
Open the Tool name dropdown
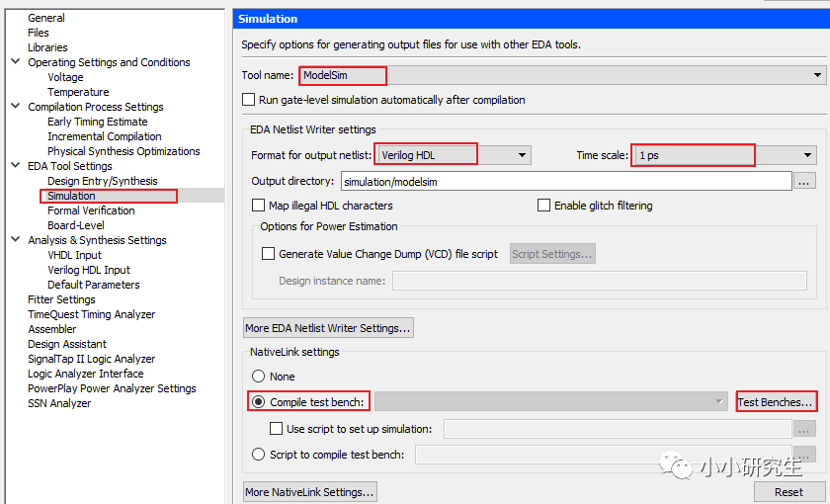818,75
